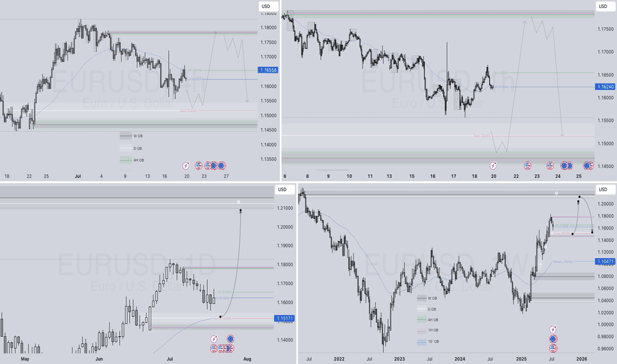
Task: Select the 1H OB legend swatch on the 1W chart
Action: click(x=422, y=330)
